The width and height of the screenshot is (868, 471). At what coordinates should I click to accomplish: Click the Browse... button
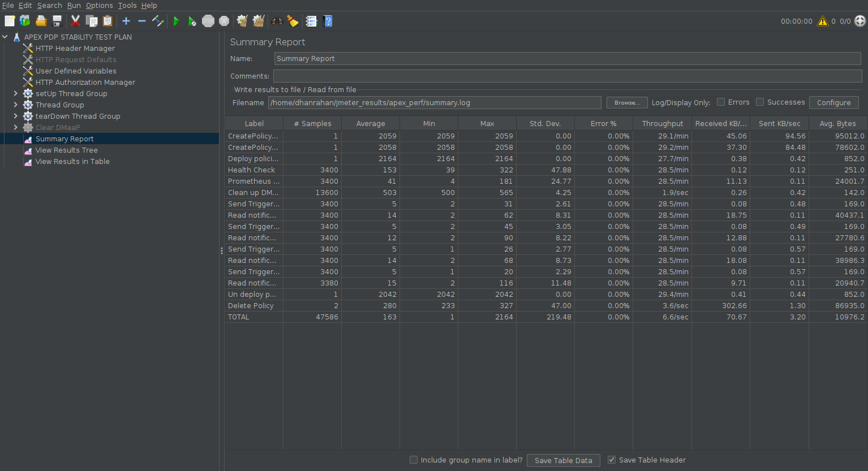(x=627, y=102)
